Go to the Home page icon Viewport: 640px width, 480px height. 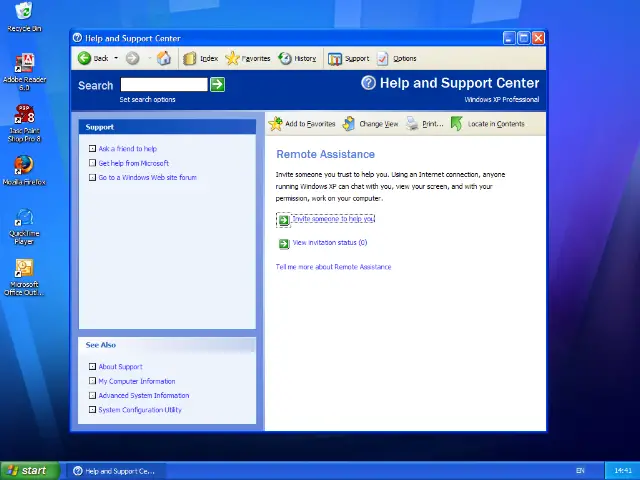click(164, 58)
